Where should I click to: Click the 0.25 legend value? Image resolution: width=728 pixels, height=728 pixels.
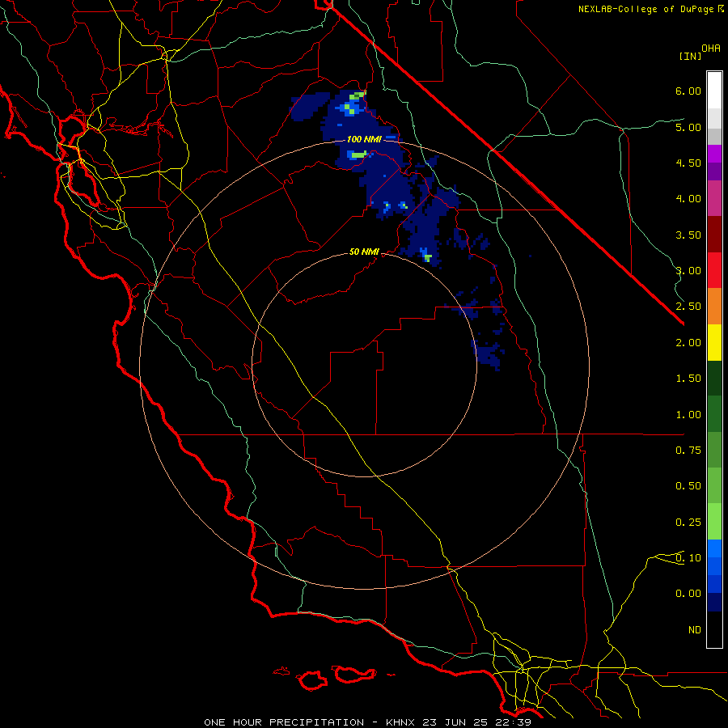click(688, 523)
